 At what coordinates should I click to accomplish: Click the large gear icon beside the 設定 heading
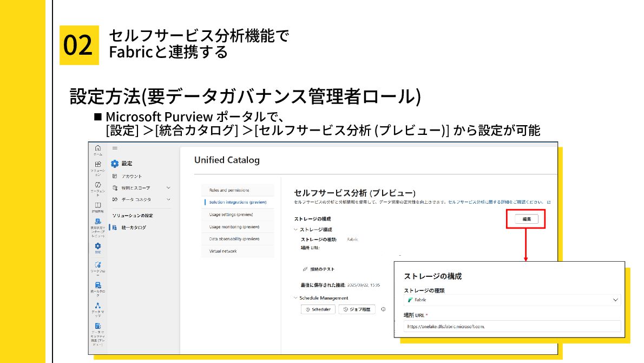(x=115, y=164)
